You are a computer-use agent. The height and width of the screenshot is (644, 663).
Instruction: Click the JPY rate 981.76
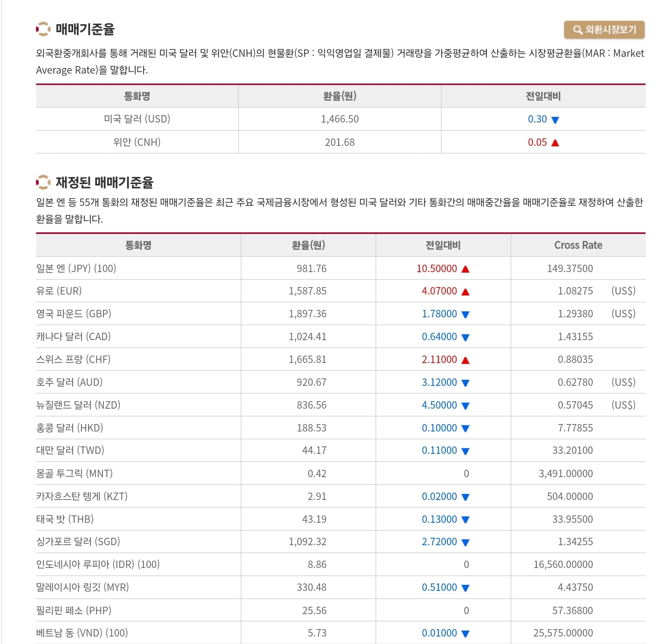(311, 268)
